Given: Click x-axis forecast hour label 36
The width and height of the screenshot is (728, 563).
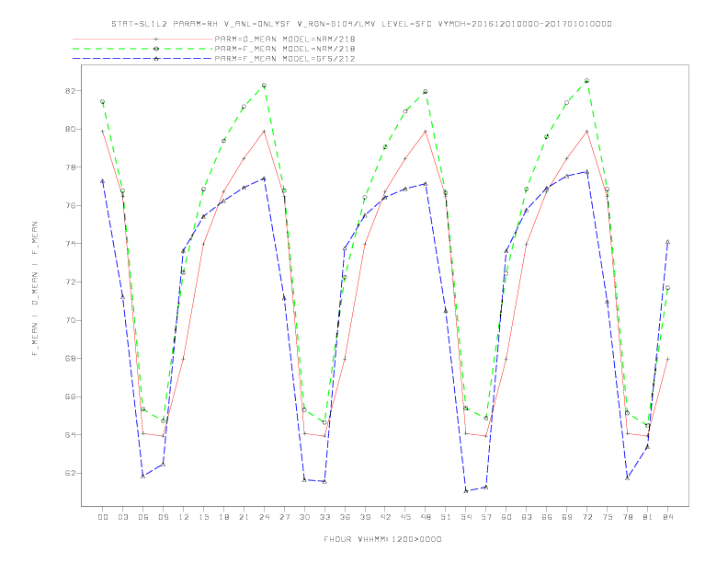Looking at the screenshot, I should 345,517.
